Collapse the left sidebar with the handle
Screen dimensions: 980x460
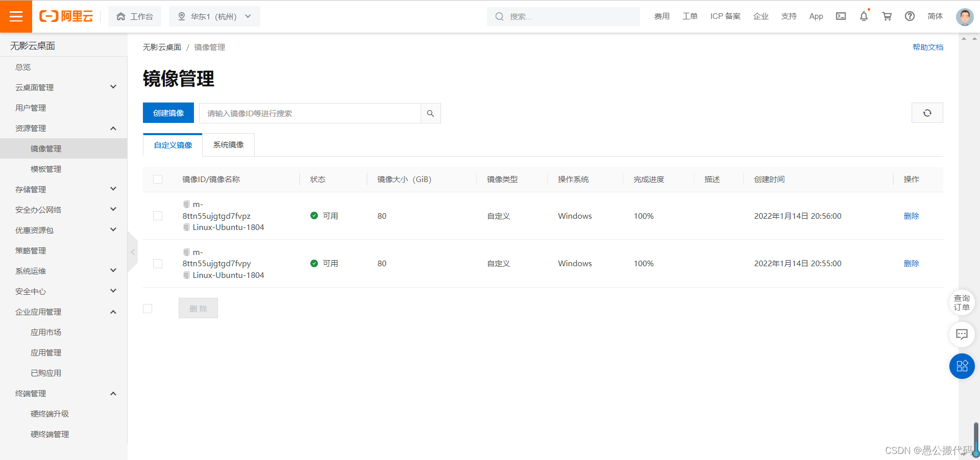tap(133, 252)
